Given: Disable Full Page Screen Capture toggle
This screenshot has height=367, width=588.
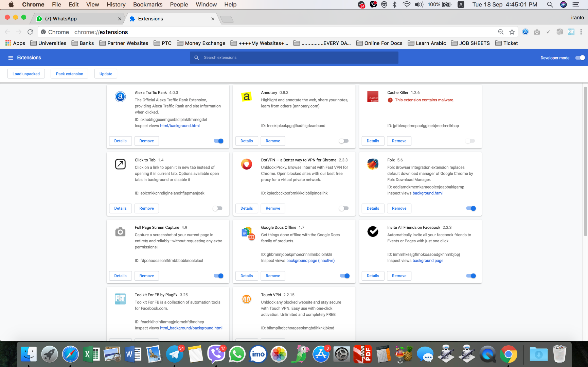Looking at the screenshot, I should [218, 276].
